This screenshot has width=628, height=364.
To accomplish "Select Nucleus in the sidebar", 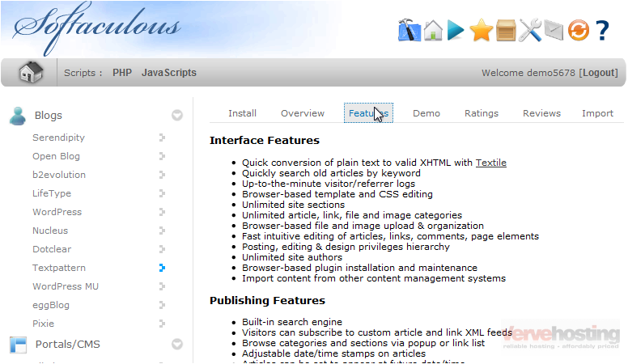I will click(x=50, y=231).
